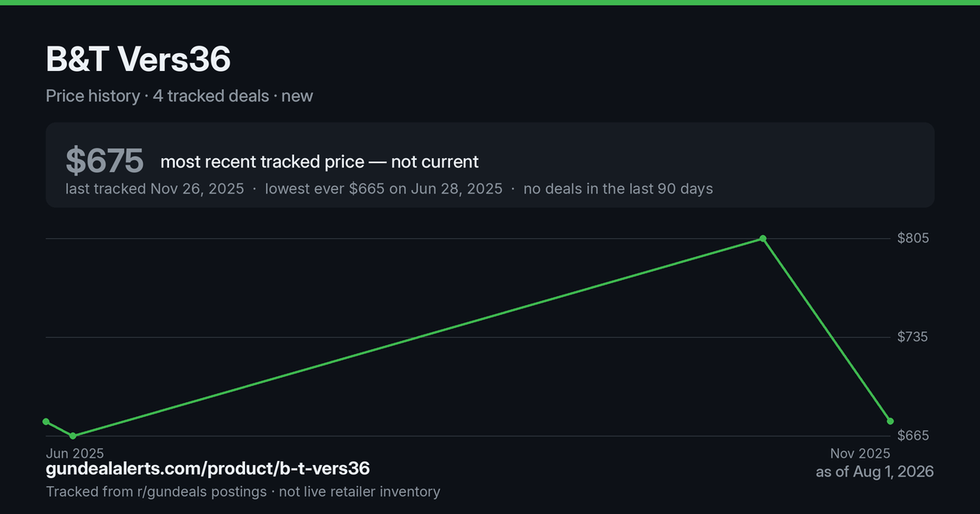
Task: Click 'lowest ever $665 on Jun 28, 2025'
Action: point(384,188)
